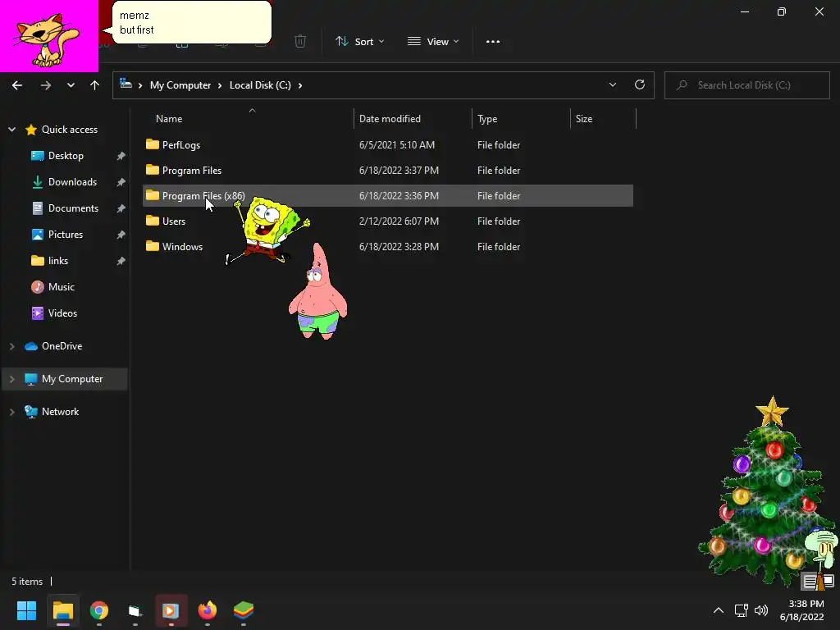
Task: Go back using the Back arrow
Action: [17, 85]
